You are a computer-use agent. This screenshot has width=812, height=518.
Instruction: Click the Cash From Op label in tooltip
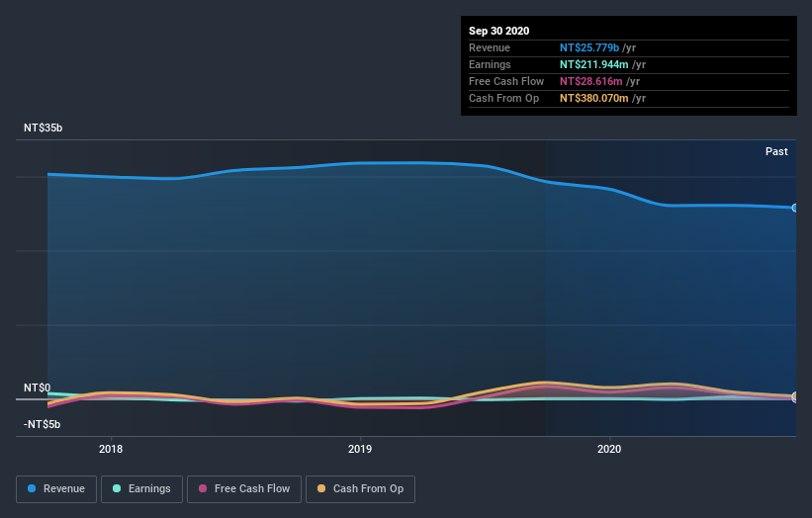503,98
